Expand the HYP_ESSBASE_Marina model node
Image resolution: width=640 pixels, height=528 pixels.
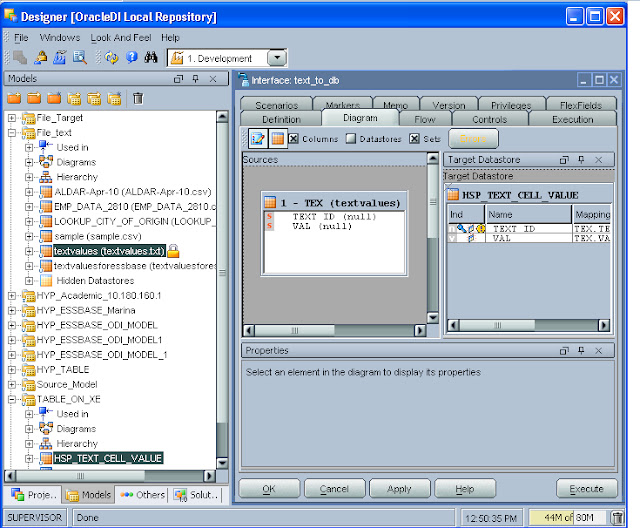pos(12,311)
